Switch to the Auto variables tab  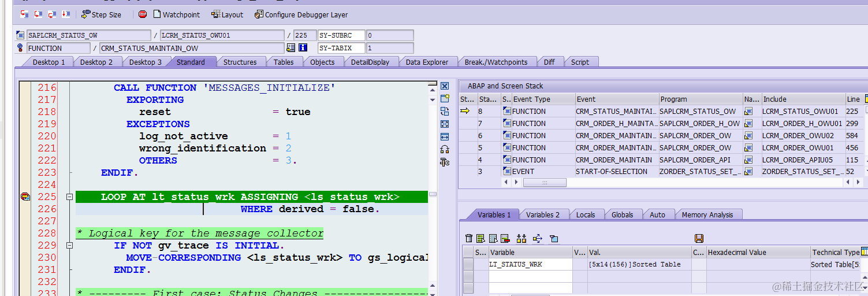657,214
